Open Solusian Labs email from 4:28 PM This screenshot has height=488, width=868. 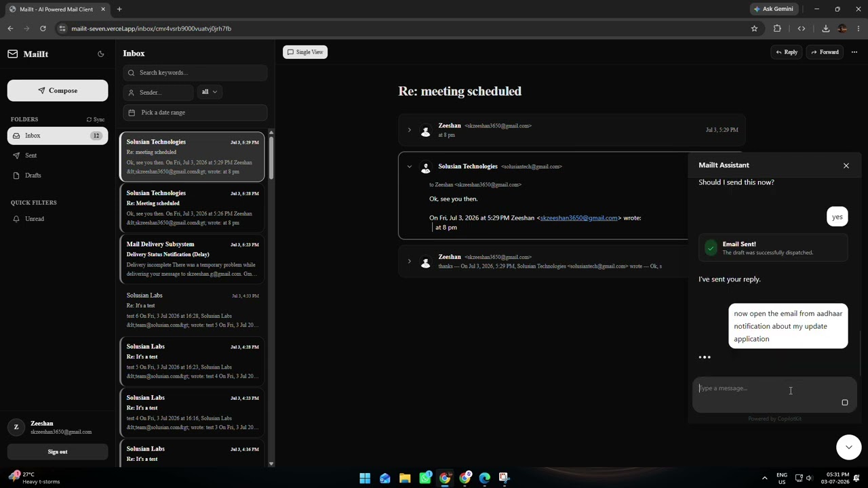click(193, 361)
